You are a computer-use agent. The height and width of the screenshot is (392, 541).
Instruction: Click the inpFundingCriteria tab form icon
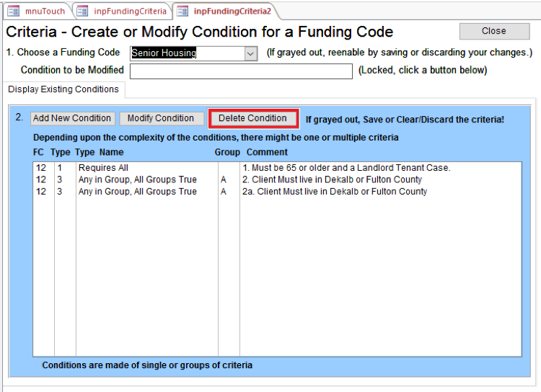coord(82,11)
